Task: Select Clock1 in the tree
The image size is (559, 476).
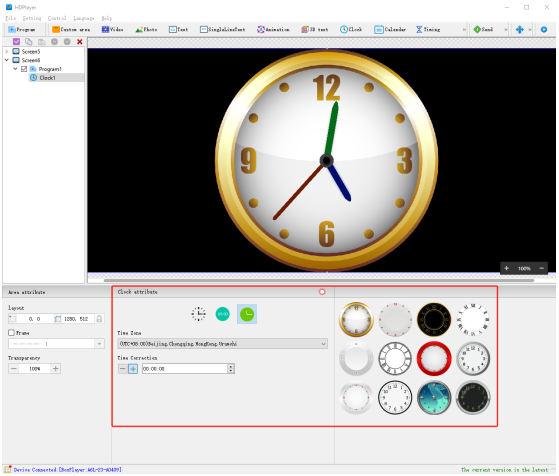Action: [x=47, y=78]
